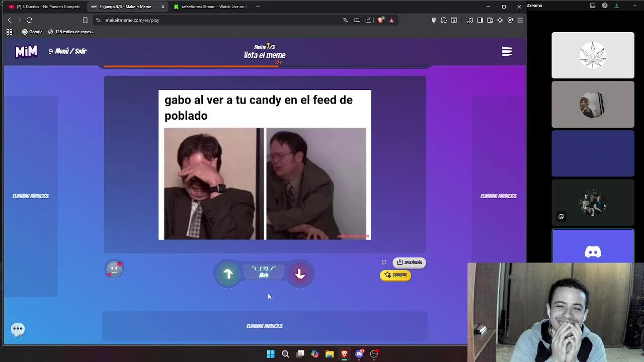Click Menú / Salir to exit game
This screenshot has height=362, width=644.
[68, 51]
